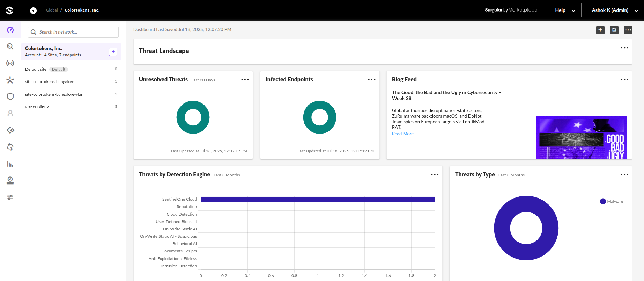
Task: Toggle the Malware legend in Threats by Type
Action: [611, 201]
